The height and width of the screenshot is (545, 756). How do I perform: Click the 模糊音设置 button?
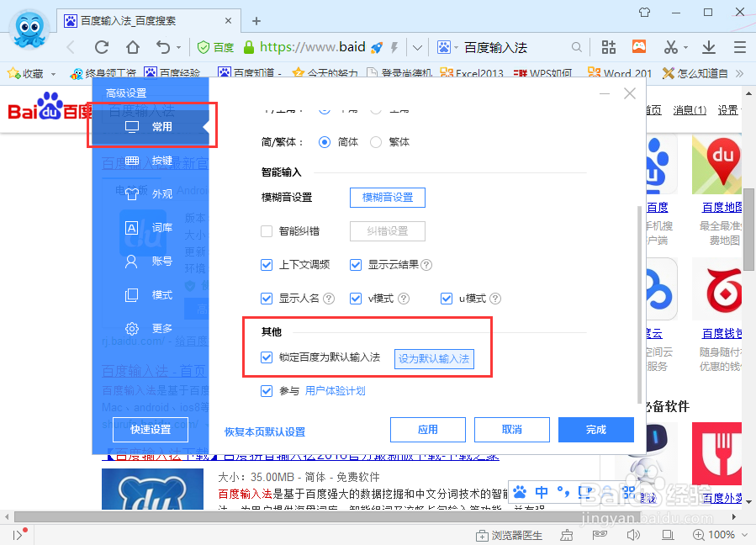click(x=388, y=198)
